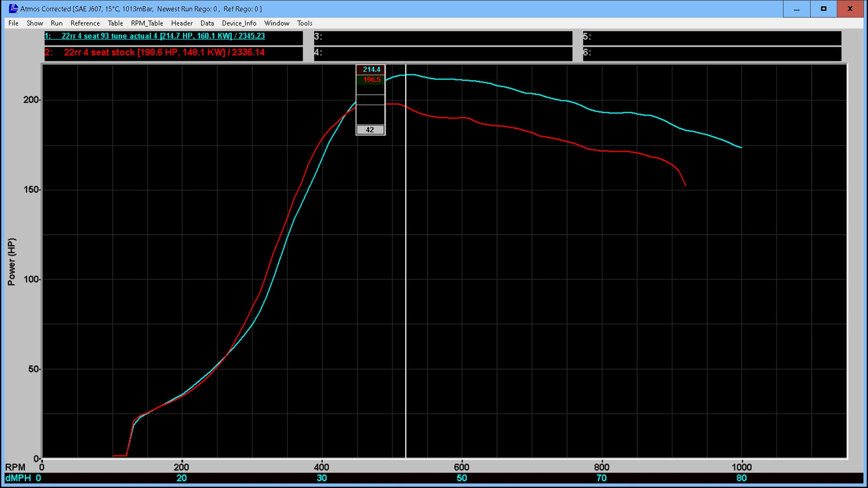Click the 214.4 HP cursor readout value
868x488 pixels.
click(370, 69)
